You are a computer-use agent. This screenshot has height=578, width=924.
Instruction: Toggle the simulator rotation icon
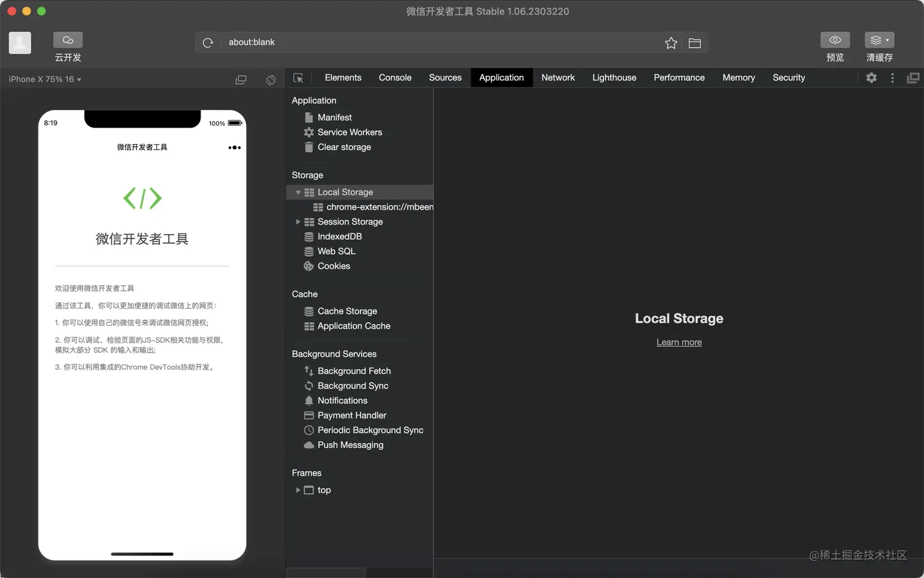tap(270, 79)
